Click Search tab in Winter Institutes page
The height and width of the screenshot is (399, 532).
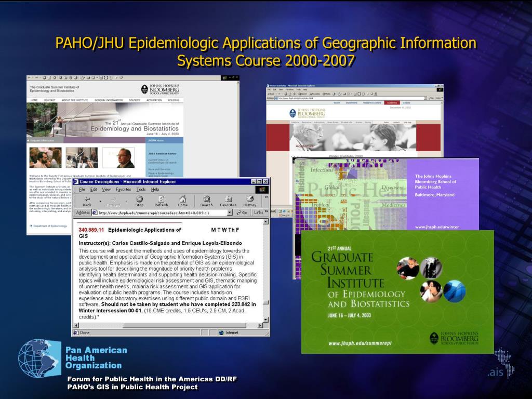(337, 103)
